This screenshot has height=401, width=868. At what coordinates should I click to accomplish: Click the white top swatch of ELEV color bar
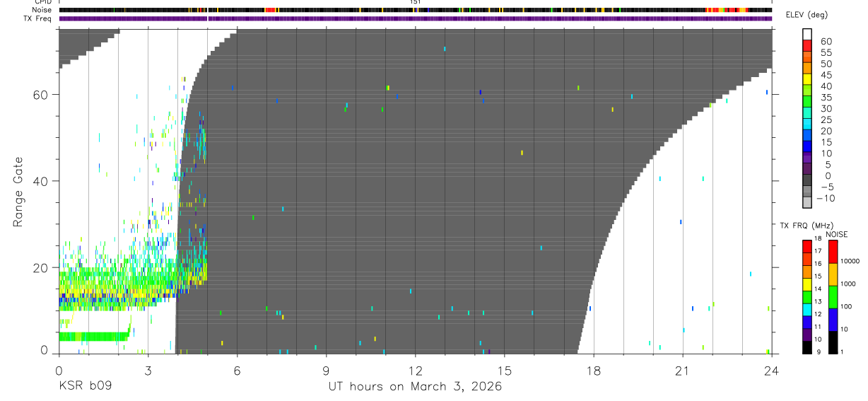[x=807, y=35]
